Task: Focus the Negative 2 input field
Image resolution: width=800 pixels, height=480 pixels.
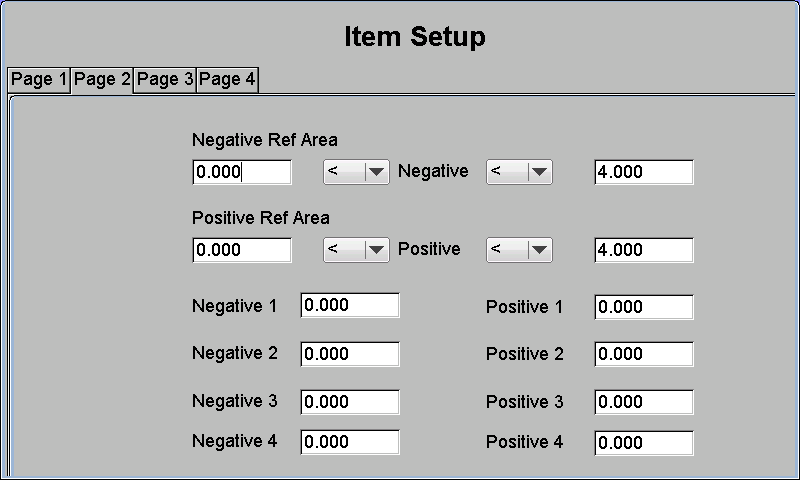Action: 350,354
